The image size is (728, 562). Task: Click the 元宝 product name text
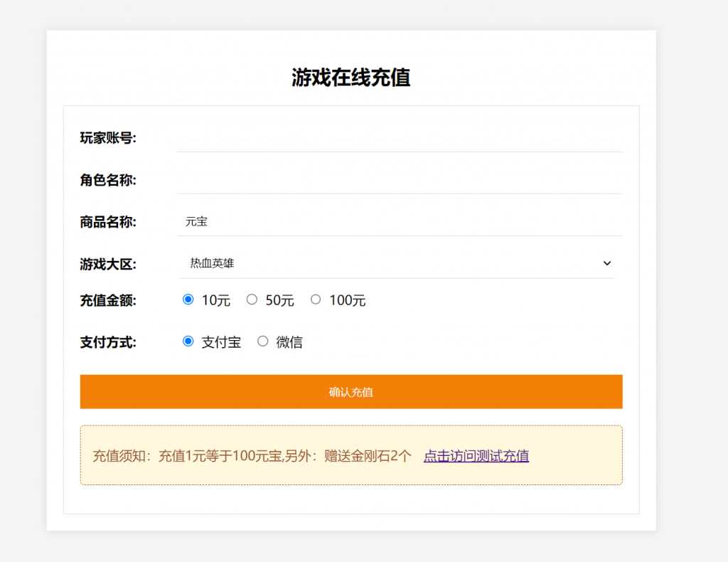pyautogui.click(x=196, y=221)
